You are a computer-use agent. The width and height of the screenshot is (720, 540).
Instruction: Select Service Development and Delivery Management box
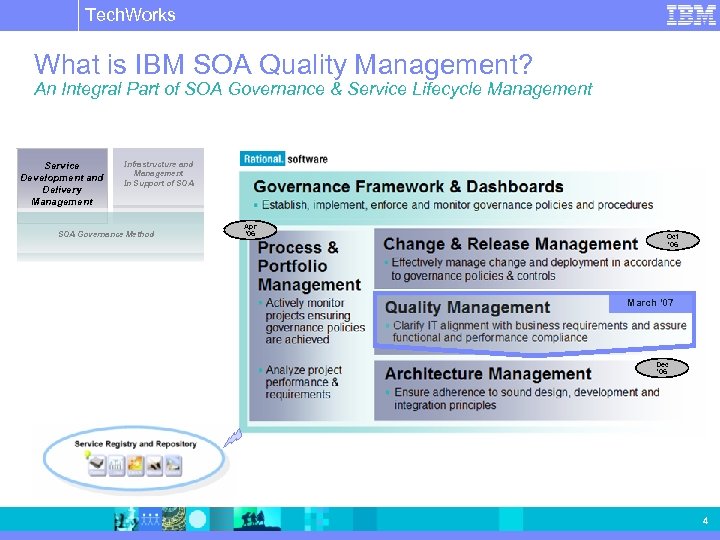[x=62, y=184]
